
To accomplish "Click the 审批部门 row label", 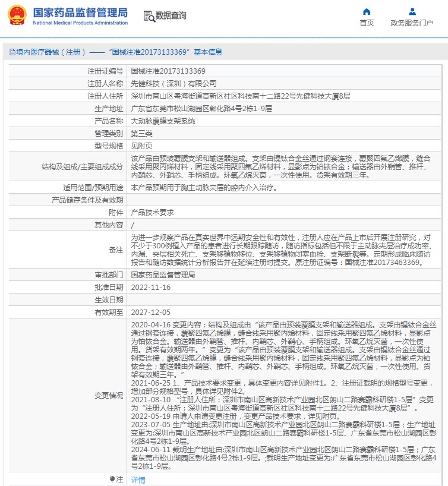I will pos(109,275).
